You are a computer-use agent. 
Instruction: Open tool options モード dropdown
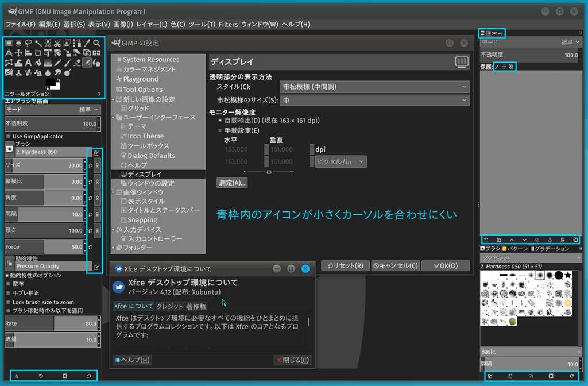click(52, 110)
